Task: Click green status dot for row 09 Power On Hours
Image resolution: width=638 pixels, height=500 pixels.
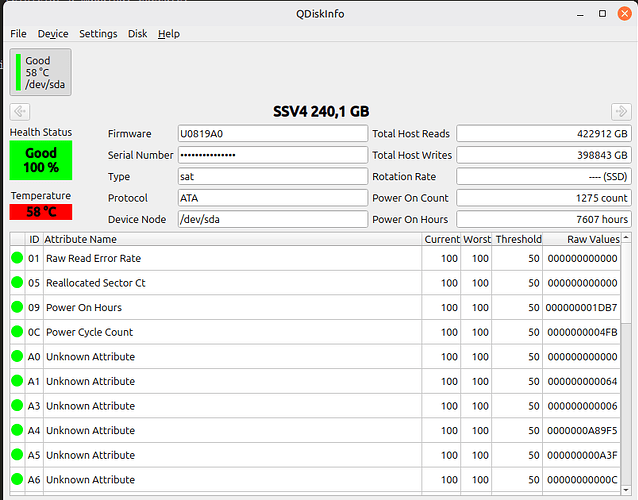Action: pyautogui.click(x=17, y=307)
